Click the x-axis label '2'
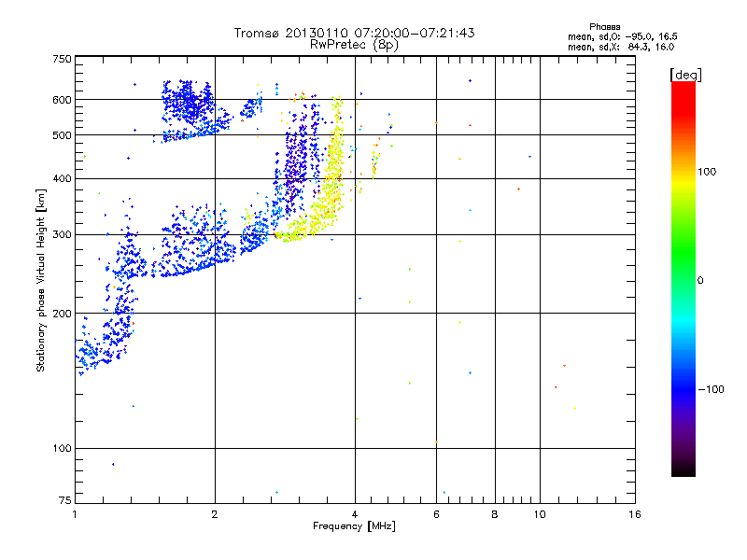 pyautogui.click(x=215, y=514)
